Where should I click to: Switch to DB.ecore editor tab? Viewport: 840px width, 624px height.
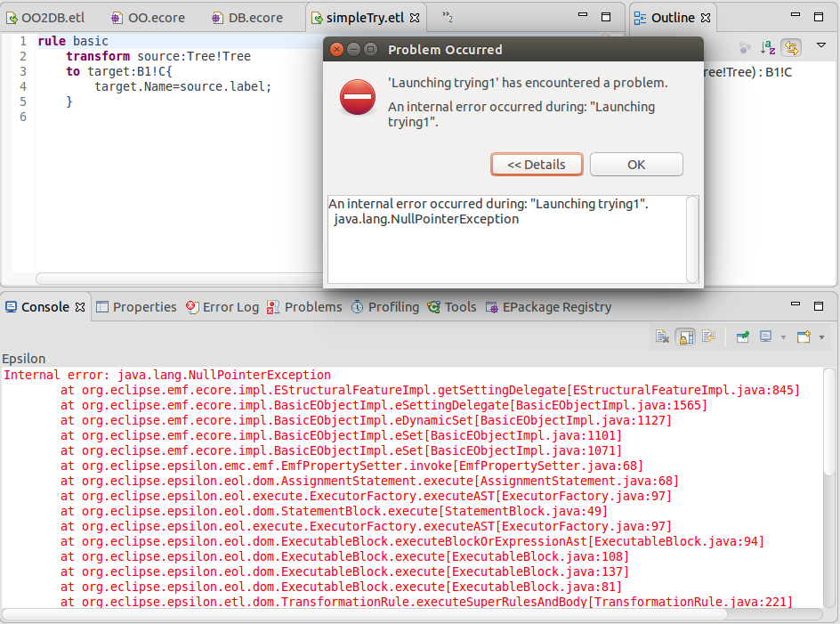247,18
